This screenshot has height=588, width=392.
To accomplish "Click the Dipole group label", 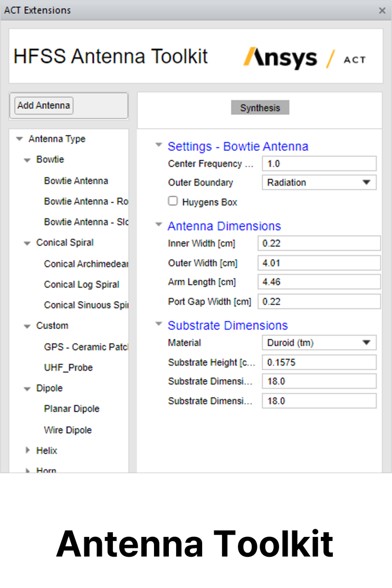I will [49, 388].
